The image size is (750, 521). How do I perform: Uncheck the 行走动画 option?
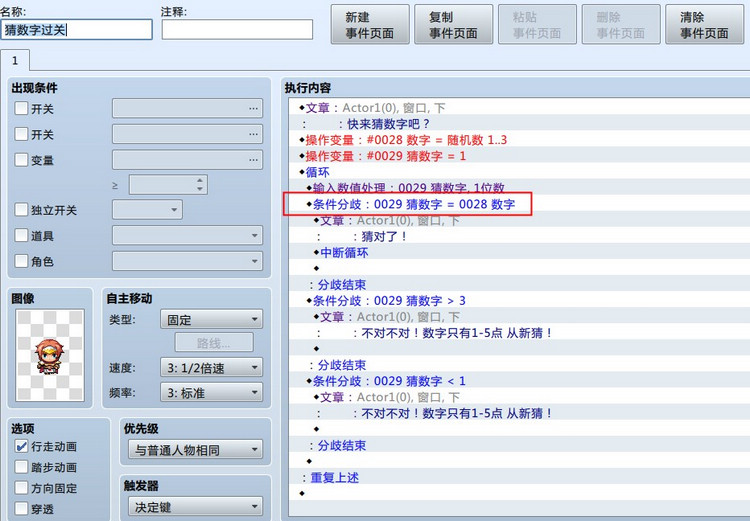tap(21, 446)
